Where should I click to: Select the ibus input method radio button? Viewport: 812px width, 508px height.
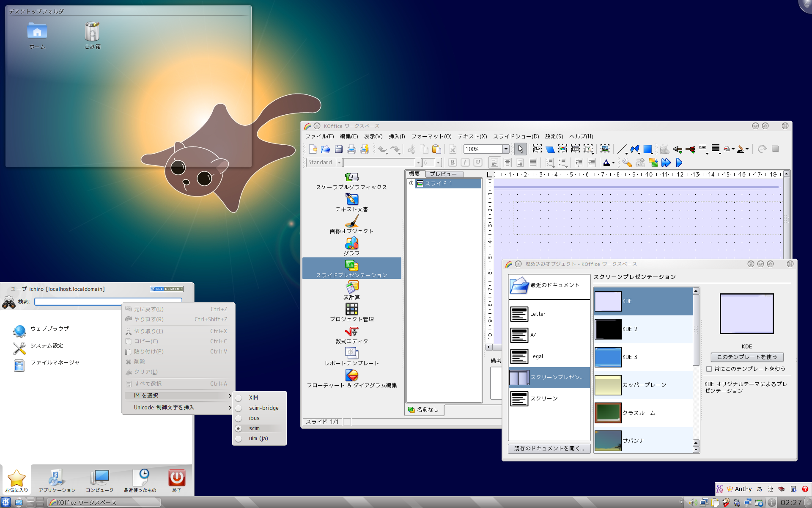[239, 418]
